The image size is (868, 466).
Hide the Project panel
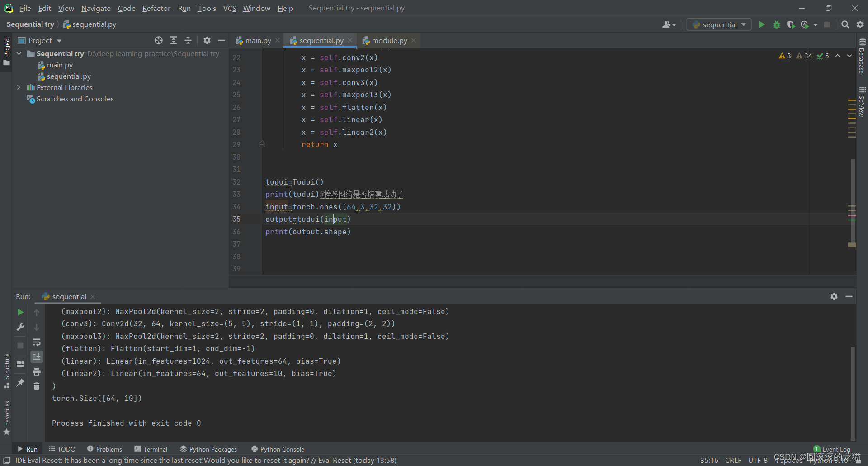222,40
